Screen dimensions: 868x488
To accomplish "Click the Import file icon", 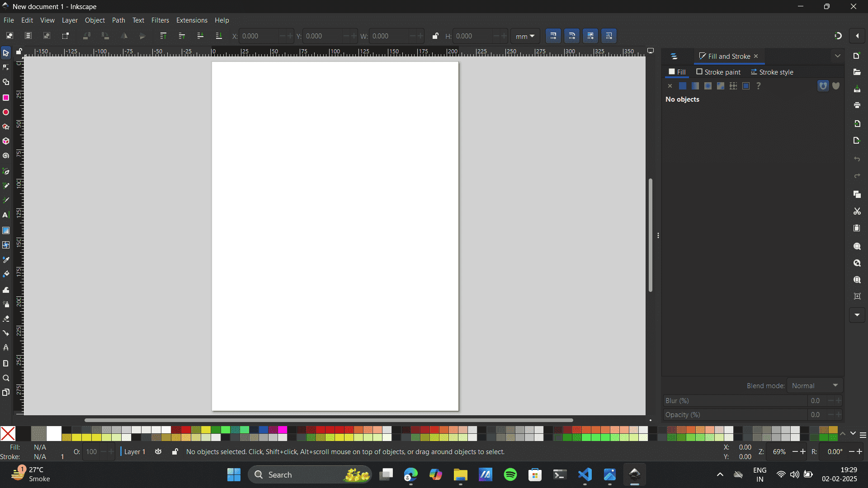I will (857, 124).
